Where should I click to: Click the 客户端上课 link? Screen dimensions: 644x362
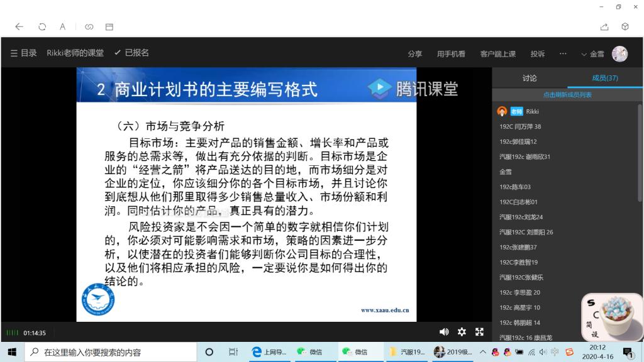click(x=497, y=54)
